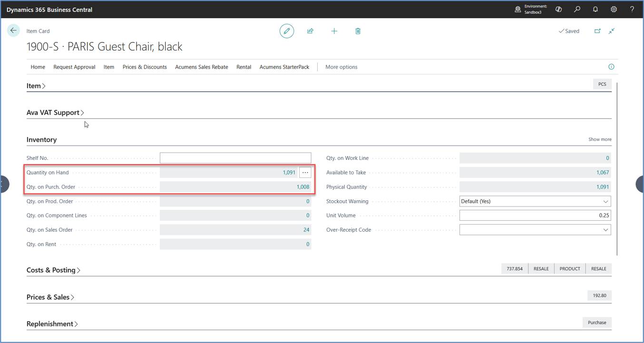Open the search magnifier icon
Screen dimensions: 644x343
pyautogui.click(x=577, y=9)
